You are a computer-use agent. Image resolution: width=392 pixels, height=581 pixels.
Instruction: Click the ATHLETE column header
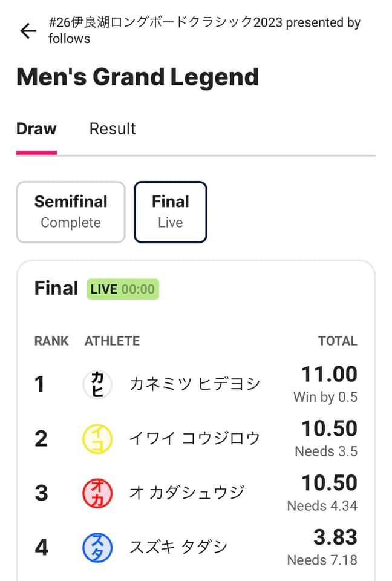click(x=112, y=341)
